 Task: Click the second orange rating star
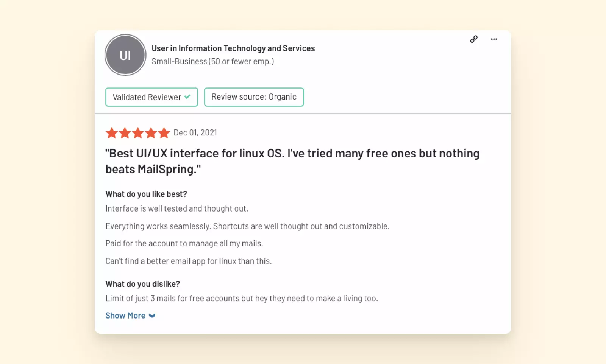click(125, 133)
